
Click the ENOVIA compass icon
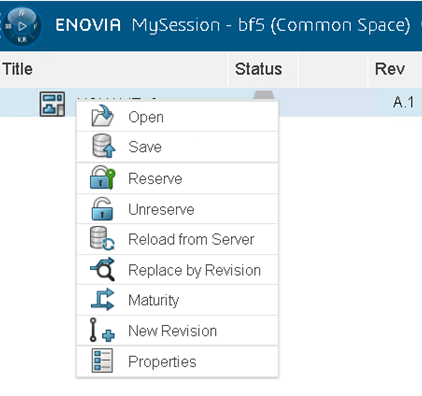[x=22, y=26]
